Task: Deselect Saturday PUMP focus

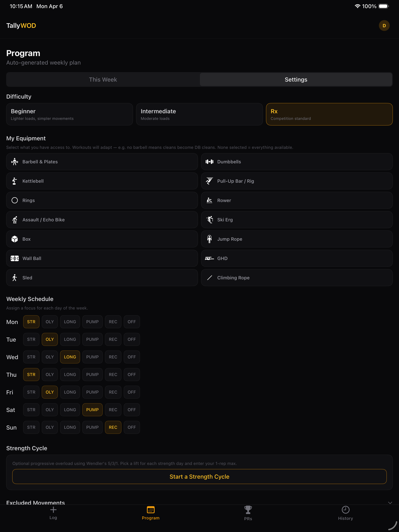Action: pos(92,410)
